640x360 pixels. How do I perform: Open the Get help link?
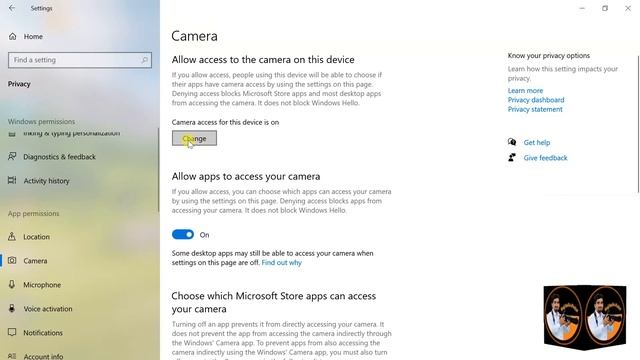tap(537, 142)
